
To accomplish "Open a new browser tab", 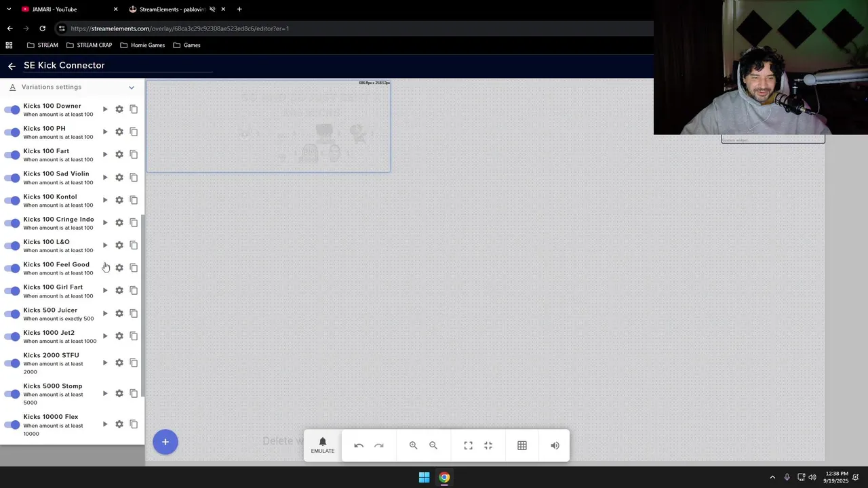I will coord(239,9).
